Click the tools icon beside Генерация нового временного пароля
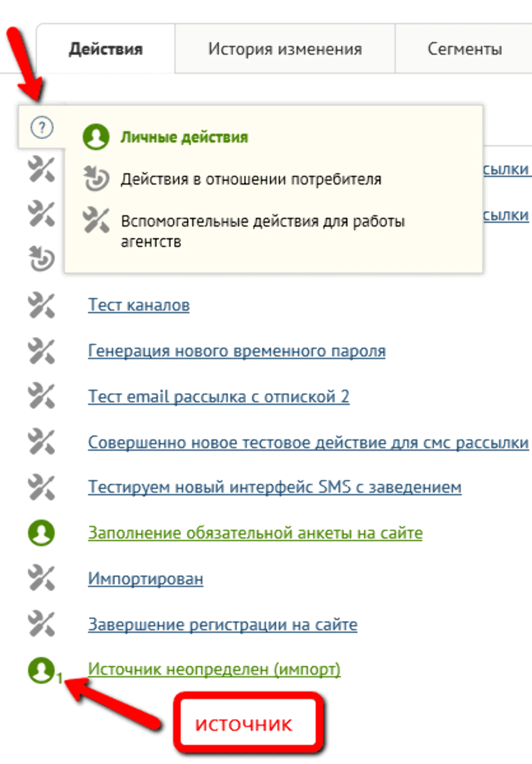Image resolution: width=532 pixels, height=764 pixels. 41,351
